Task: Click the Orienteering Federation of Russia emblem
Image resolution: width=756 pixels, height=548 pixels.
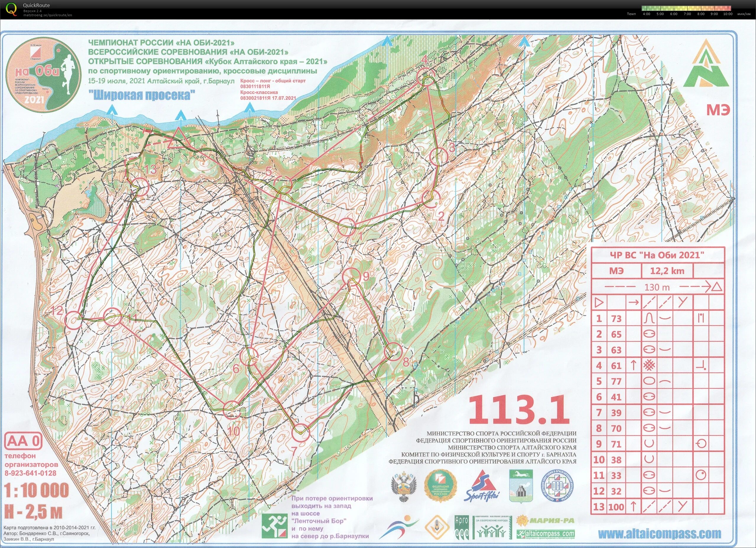Action: pos(440,486)
